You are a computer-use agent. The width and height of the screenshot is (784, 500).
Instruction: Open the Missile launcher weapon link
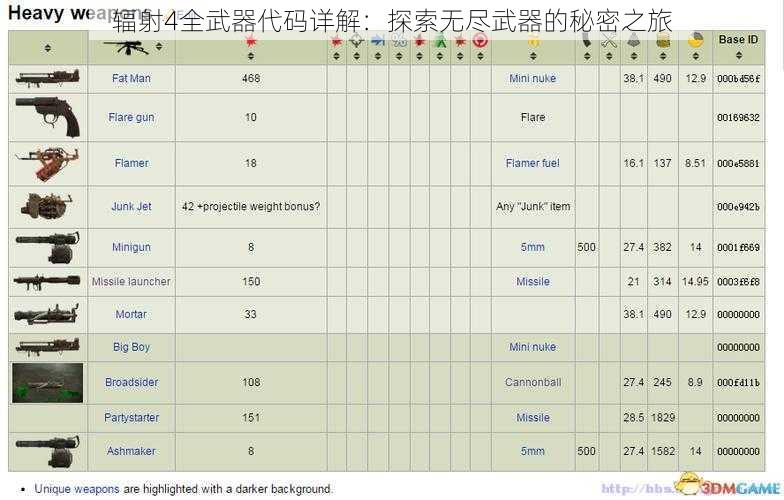point(132,282)
